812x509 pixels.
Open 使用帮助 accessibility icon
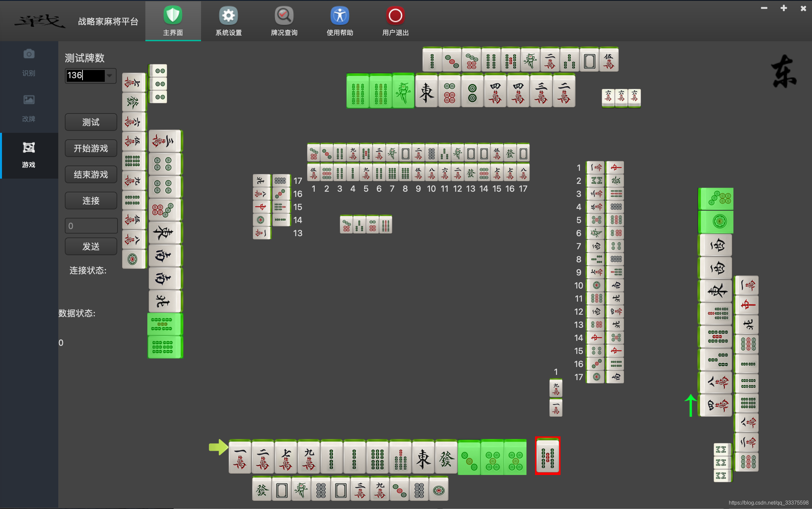point(340,15)
